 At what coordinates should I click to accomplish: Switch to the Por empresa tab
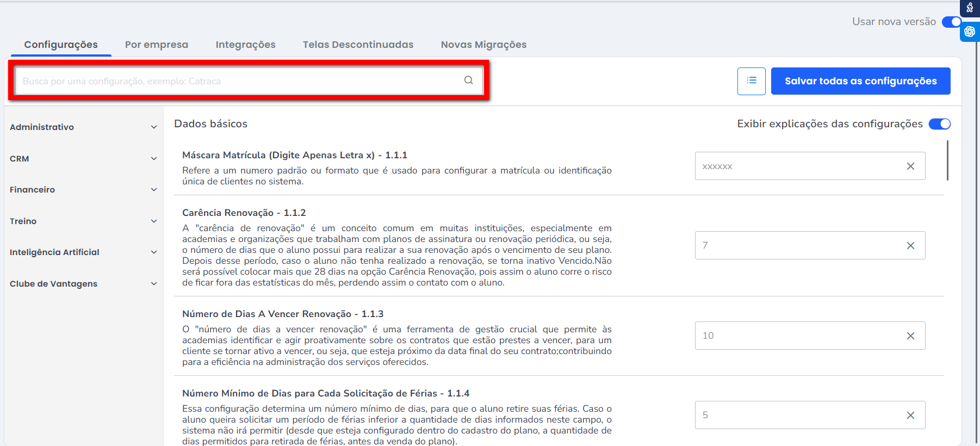[157, 45]
